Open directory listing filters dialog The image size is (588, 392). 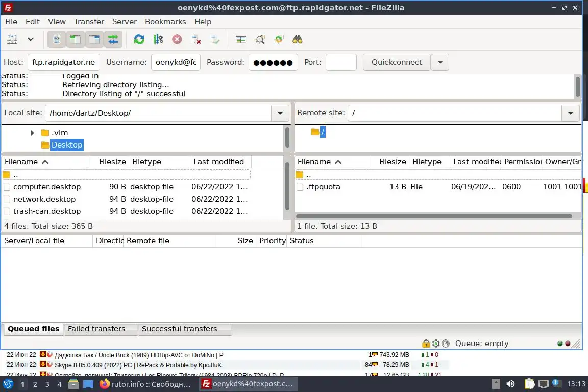point(241,39)
